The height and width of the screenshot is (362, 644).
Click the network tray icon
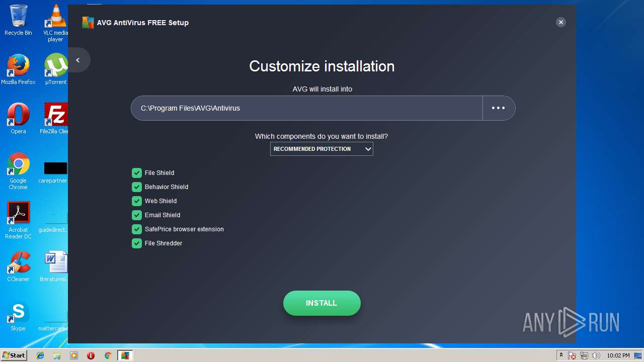(584, 355)
